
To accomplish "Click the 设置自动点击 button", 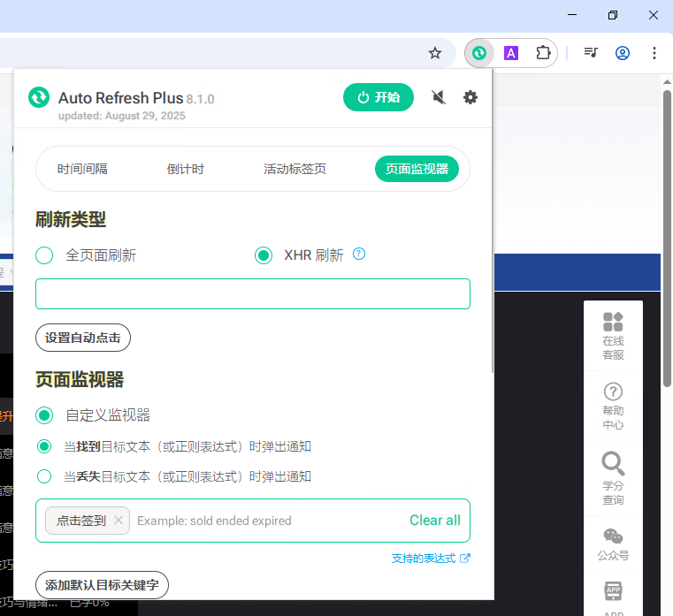I will coord(83,338).
